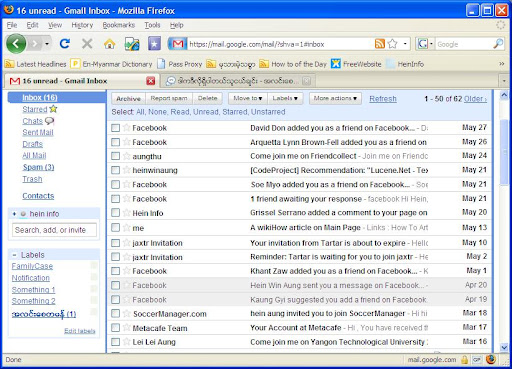Click the padlock security icon in status bar
Viewport: 512px width, 369px height.
[464, 360]
